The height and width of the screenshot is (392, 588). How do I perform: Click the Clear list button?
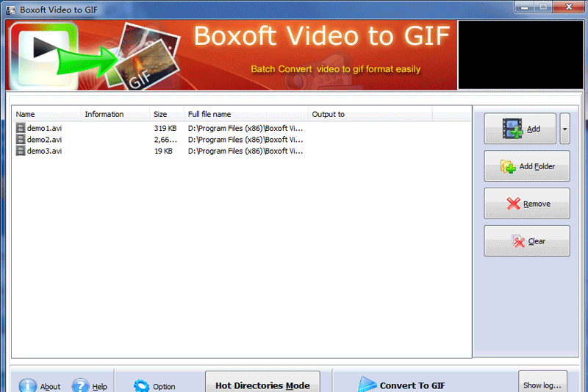coord(527,241)
